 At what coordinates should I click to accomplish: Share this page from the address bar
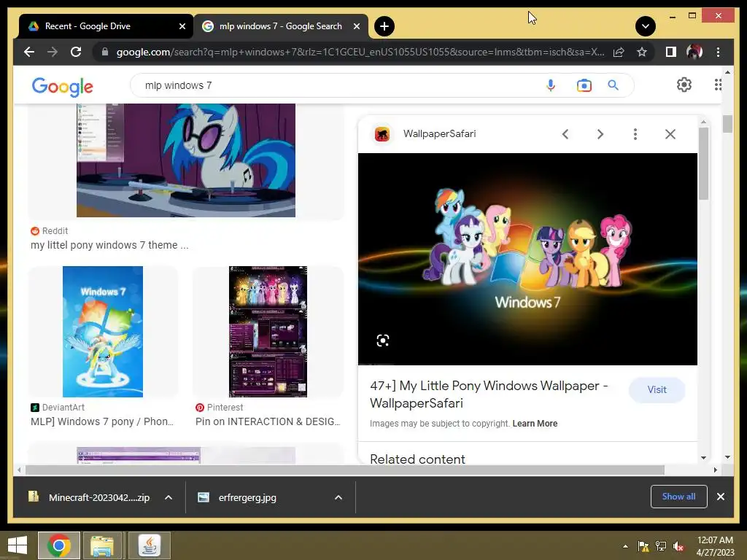(619, 52)
